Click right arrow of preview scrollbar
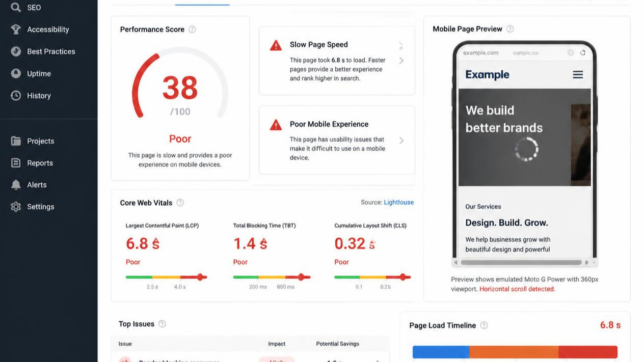The height and width of the screenshot is (362, 644). pos(587,263)
